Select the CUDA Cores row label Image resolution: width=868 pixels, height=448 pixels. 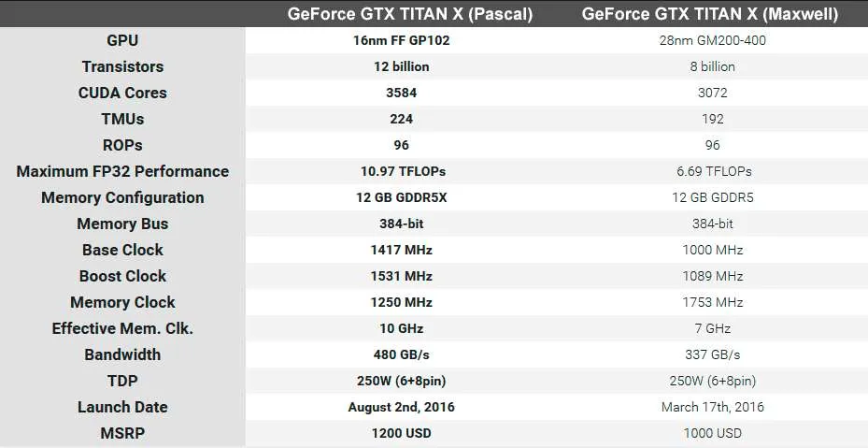click(122, 93)
